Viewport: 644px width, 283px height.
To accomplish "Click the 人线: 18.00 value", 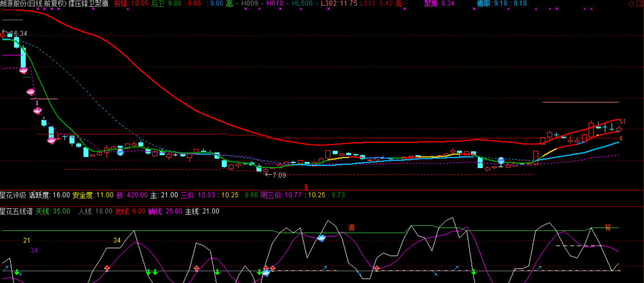I will tap(95, 211).
